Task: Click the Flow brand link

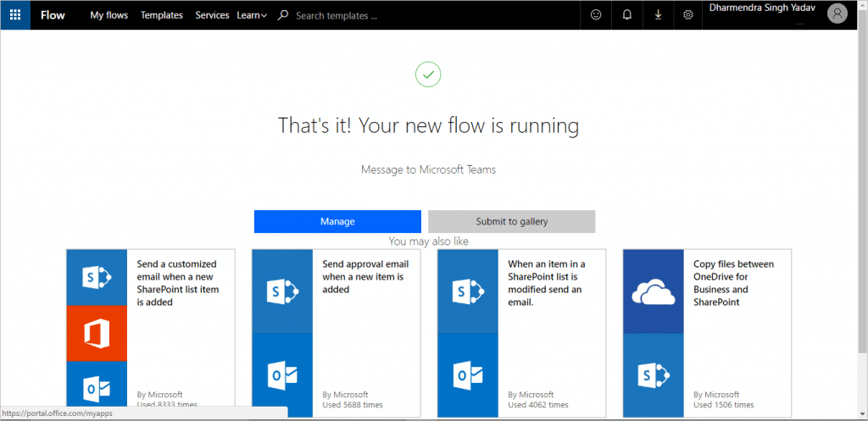Action: pos(53,15)
